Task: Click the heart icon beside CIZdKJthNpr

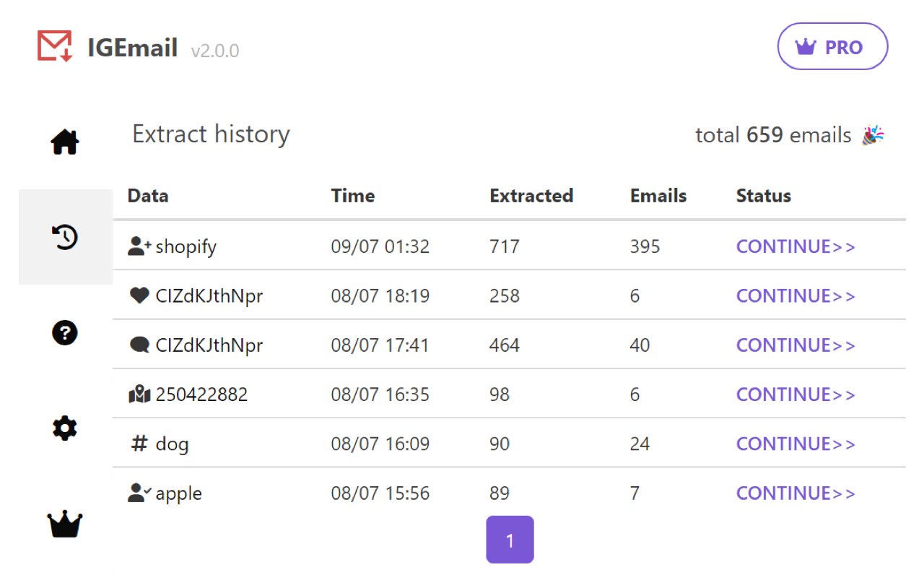Action: coord(139,296)
